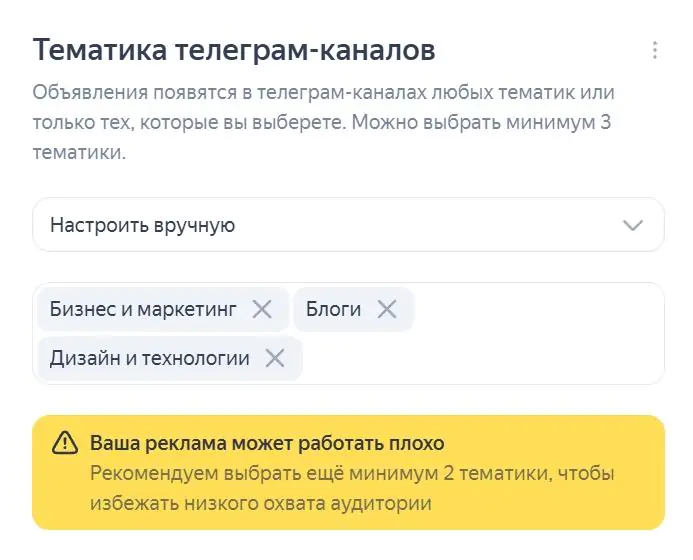
Task: Select the "Бизнес и маркетинг" tag label
Action: coord(143,309)
